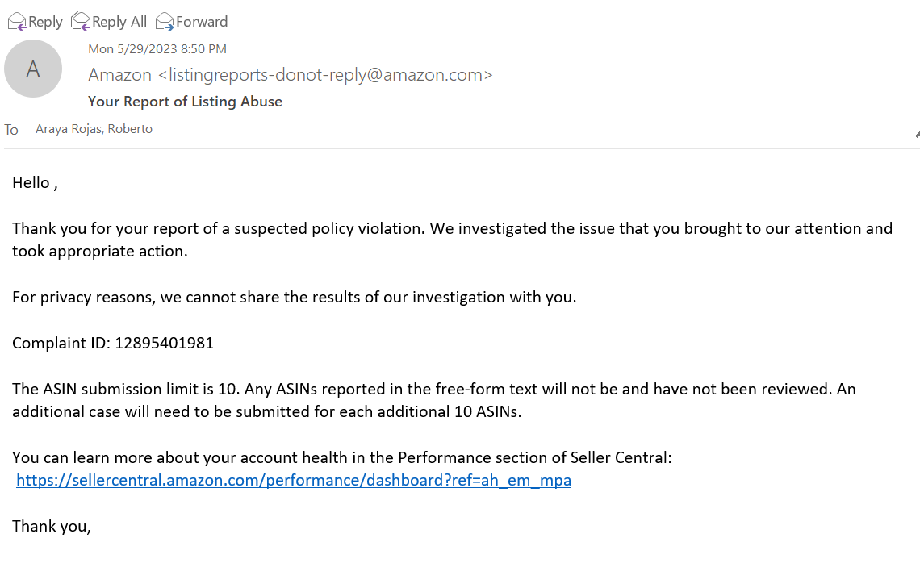Click the Reply All envelope icon
The width and height of the screenshot is (920, 588).
[x=81, y=22]
